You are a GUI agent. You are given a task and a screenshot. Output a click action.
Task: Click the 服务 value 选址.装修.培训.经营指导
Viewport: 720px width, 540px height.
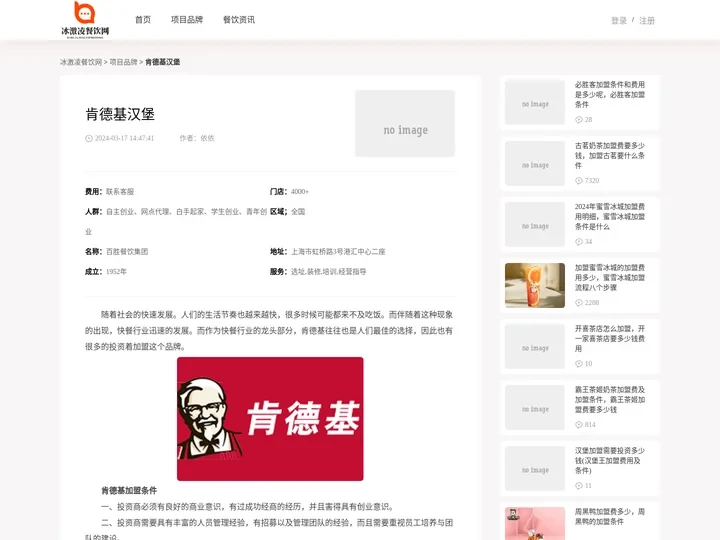pyautogui.click(x=328, y=272)
